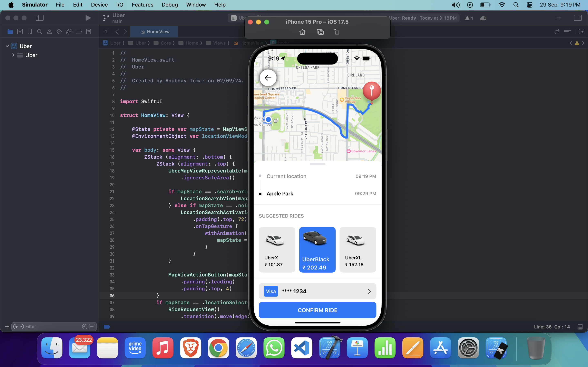Image resolution: width=588 pixels, height=367 pixels.
Task: Rotate the simulator device icon
Action: coord(336,32)
